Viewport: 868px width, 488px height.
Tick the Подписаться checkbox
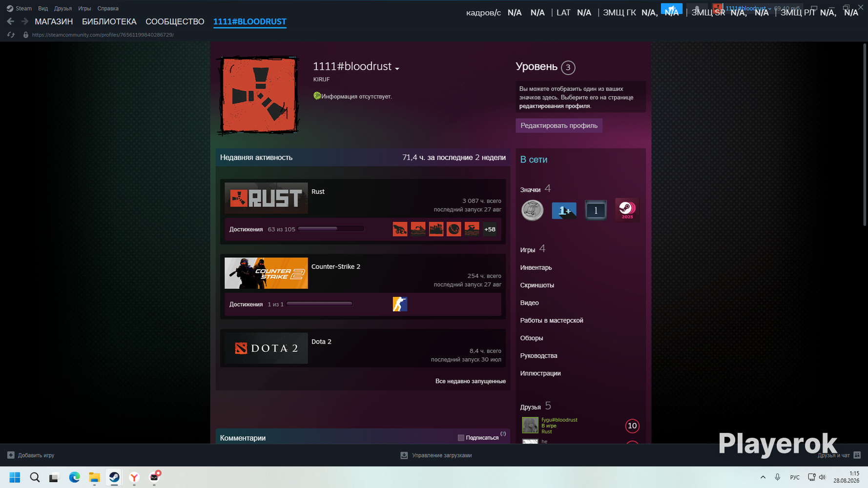[461, 438]
